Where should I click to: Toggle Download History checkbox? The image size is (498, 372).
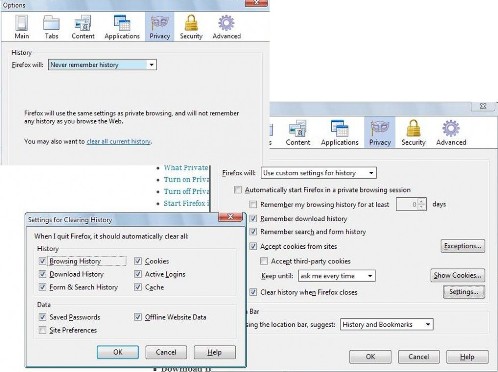click(x=42, y=274)
